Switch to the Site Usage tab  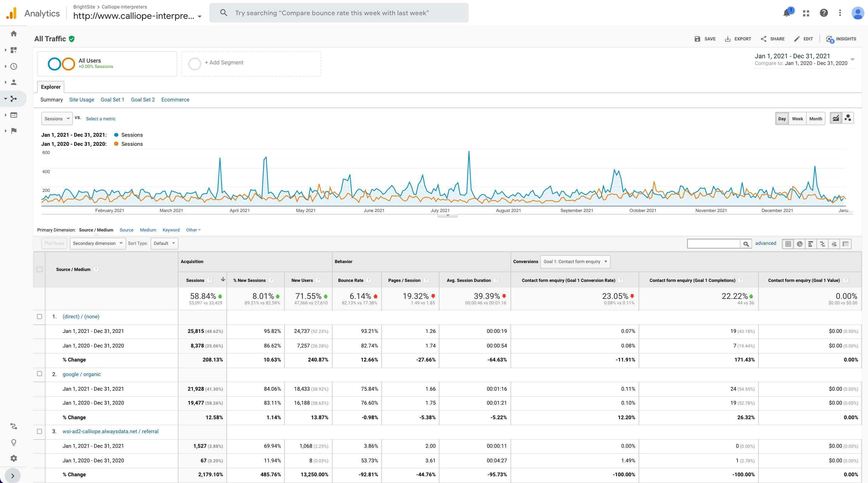(x=82, y=100)
